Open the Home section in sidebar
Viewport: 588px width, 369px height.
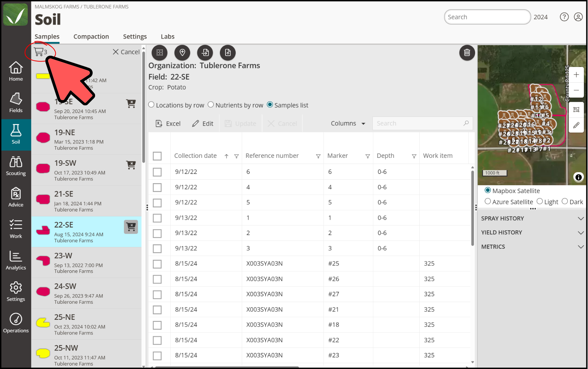[x=16, y=71]
